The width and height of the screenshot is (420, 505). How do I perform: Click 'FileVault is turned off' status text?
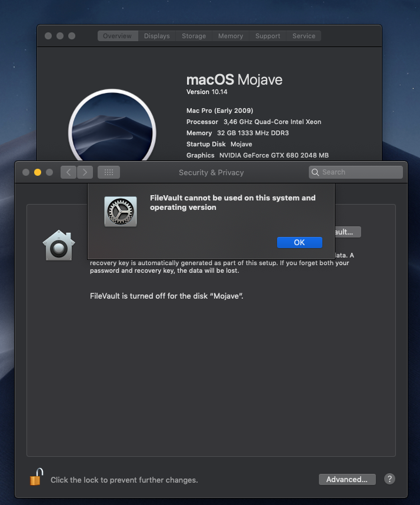(166, 296)
